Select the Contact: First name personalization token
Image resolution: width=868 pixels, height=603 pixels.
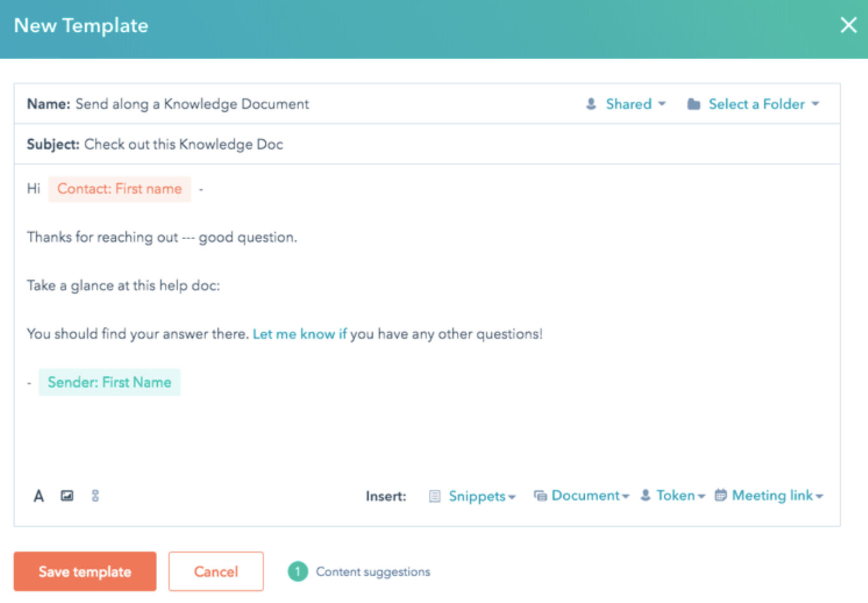[x=120, y=189]
